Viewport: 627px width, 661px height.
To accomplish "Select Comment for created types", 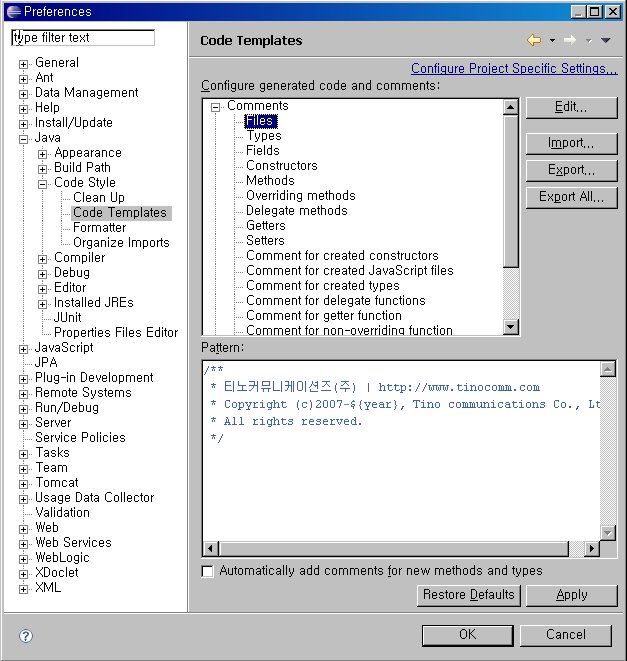I will 323,285.
